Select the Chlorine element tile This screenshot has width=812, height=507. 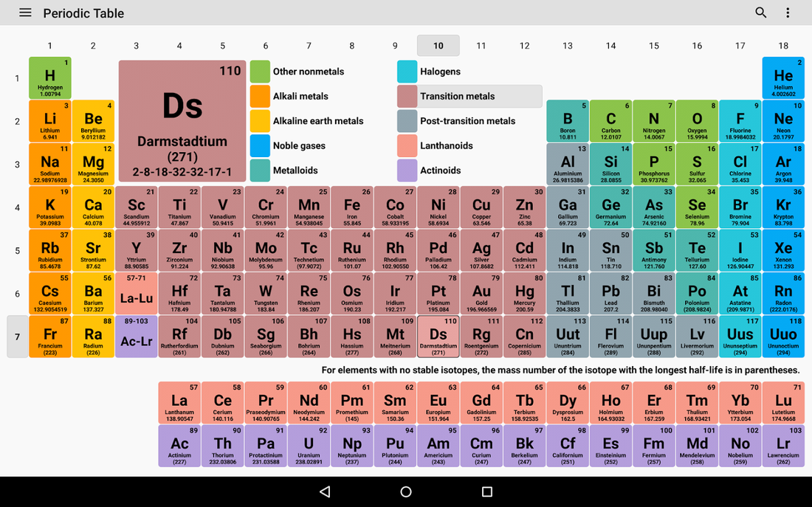pyautogui.click(x=740, y=164)
